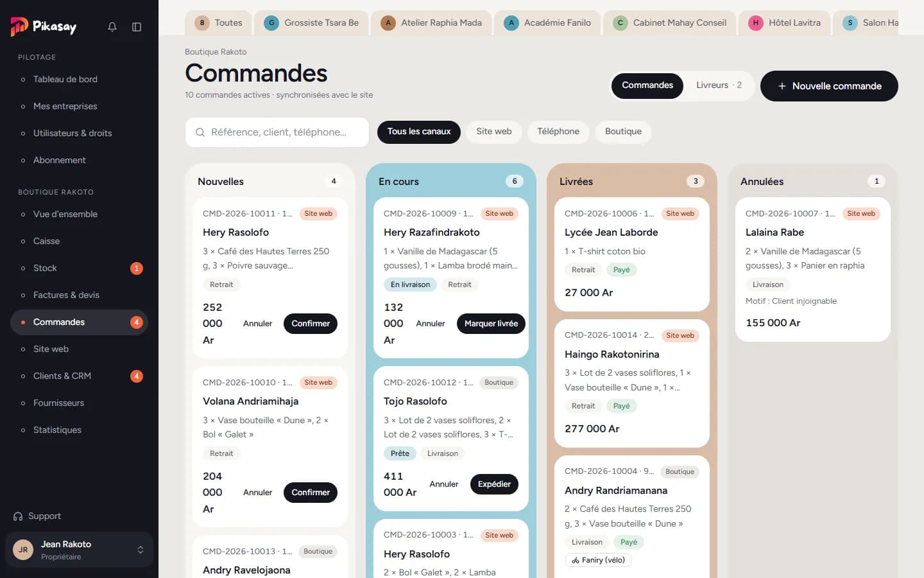This screenshot has height=578, width=924.
Task: Open Lycée Jean Laborde order card
Action: point(632,254)
